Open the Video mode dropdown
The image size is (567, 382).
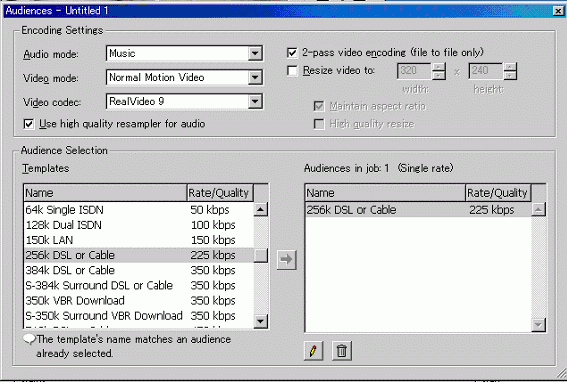pos(255,77)
